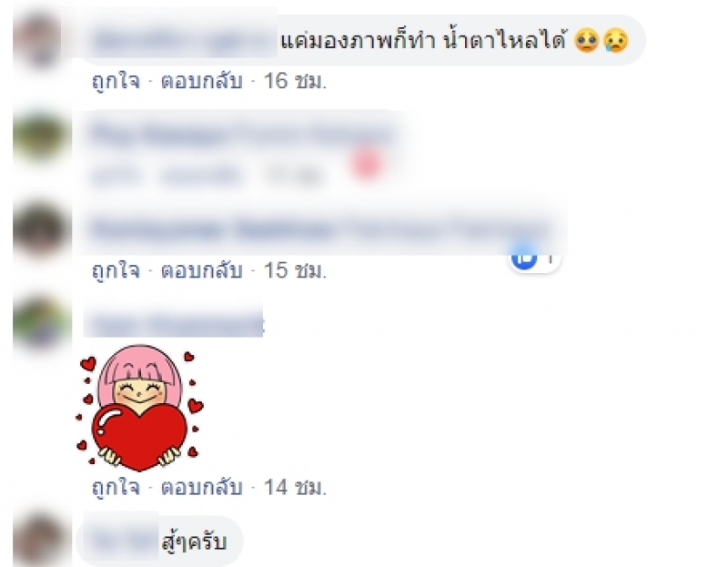This screenshot has width=728, height=567.
Task: Click the avatar beside สู้ๆครับ comment
Action: (39, 540)
